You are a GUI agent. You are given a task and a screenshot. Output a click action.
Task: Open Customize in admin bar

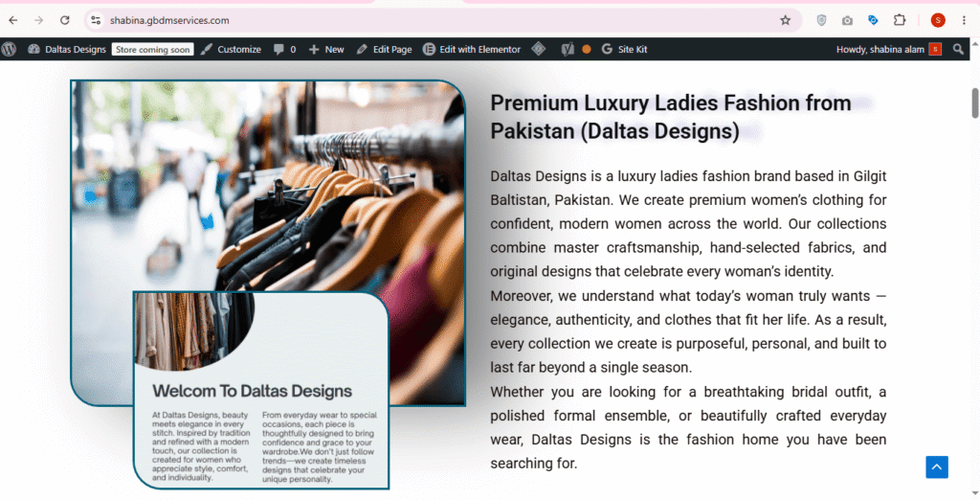point(231,49)
